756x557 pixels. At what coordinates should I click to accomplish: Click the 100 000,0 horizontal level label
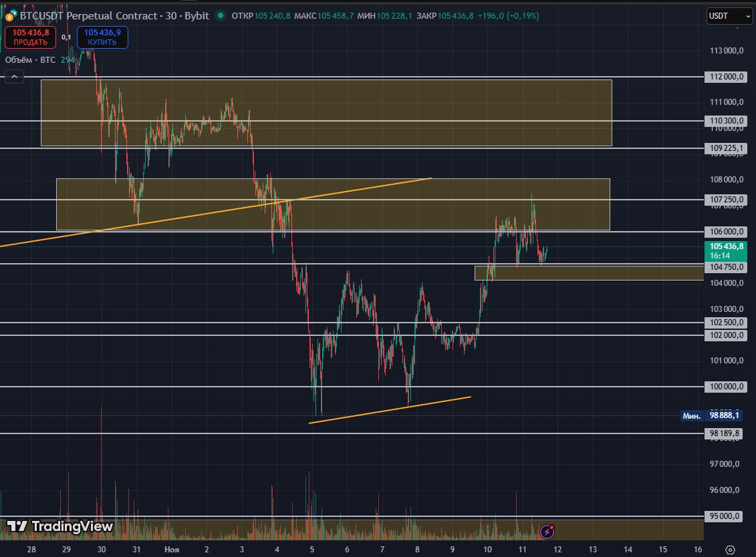tap(726, 387)
